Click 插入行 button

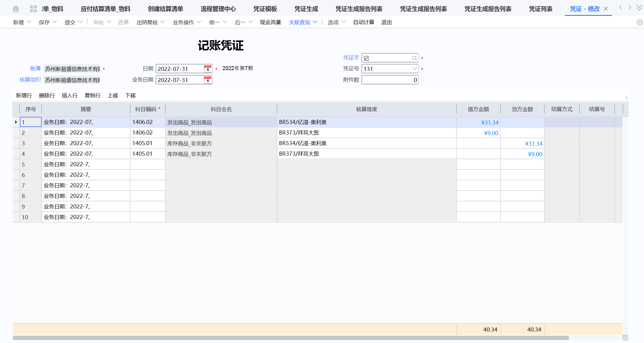(x=69, y=96)
